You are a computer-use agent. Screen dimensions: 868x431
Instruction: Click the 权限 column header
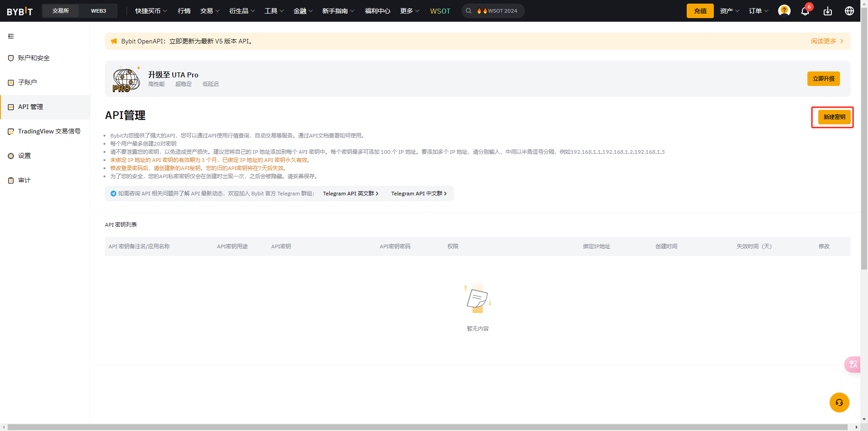(x=453, y=246)
